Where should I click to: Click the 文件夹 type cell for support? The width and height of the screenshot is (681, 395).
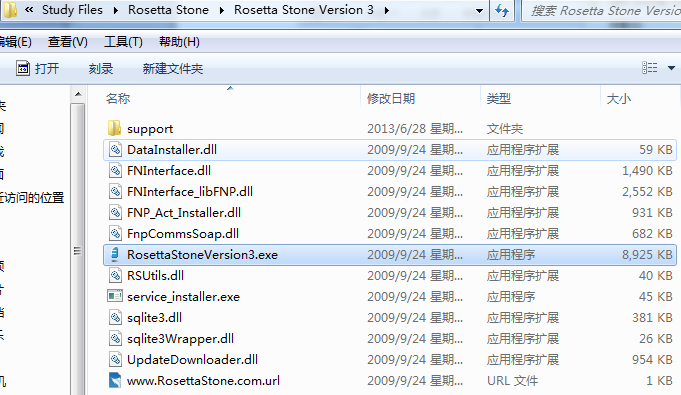505,128
